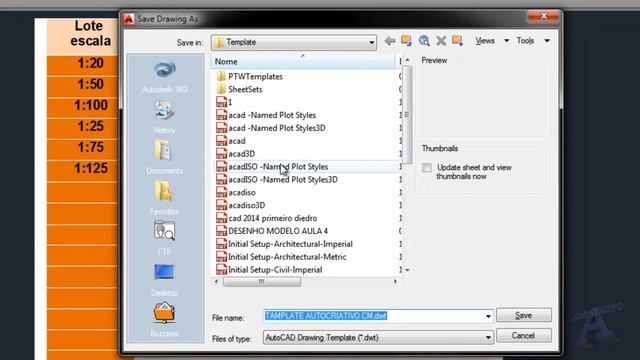Click the 1:20 scale cell in drawing
Image resolution: width=640 pixels, height=360 pixels.
tap(90, 64)
